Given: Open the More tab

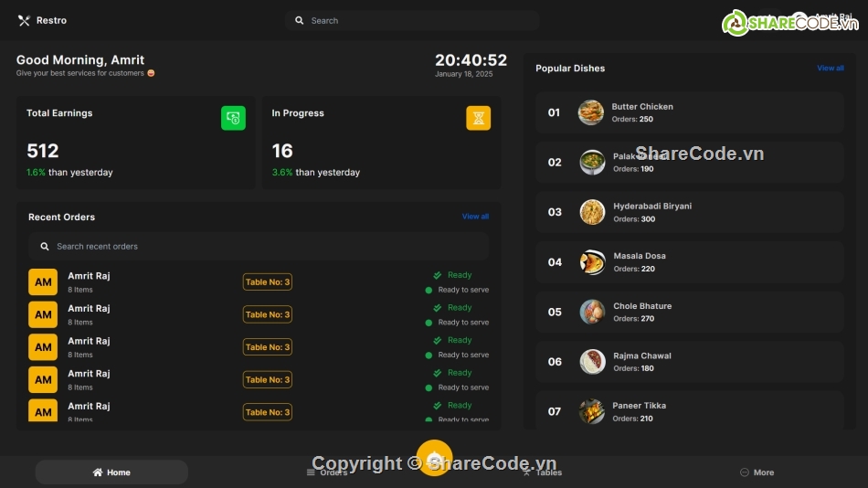Looking at the screenshot, I should pos(757,472).
